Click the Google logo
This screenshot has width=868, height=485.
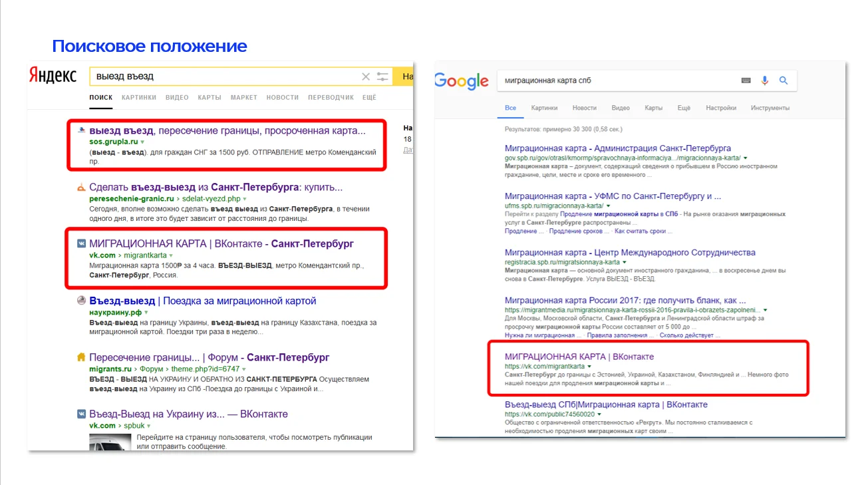[x=462, y=81]
